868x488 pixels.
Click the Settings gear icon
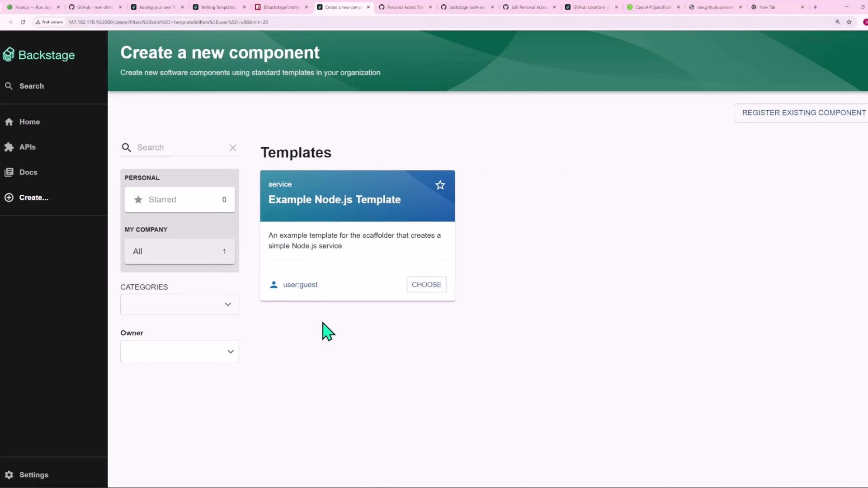tap(9, 474)
